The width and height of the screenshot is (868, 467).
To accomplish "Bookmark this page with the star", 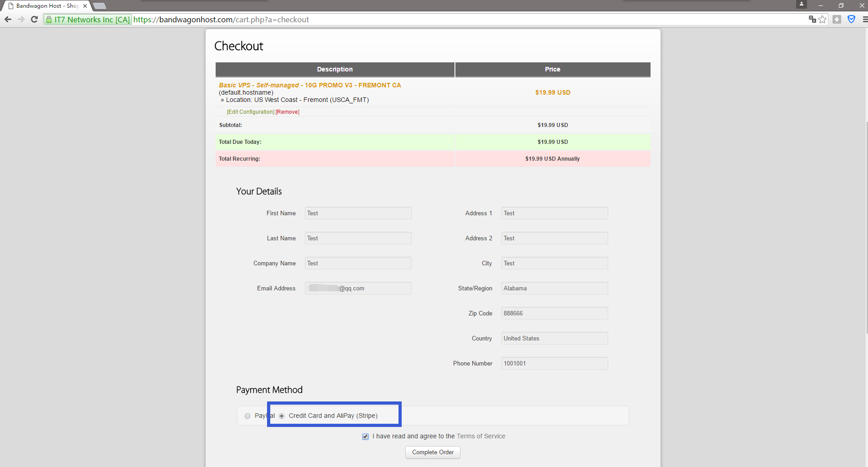I will [x=823, y=19].
